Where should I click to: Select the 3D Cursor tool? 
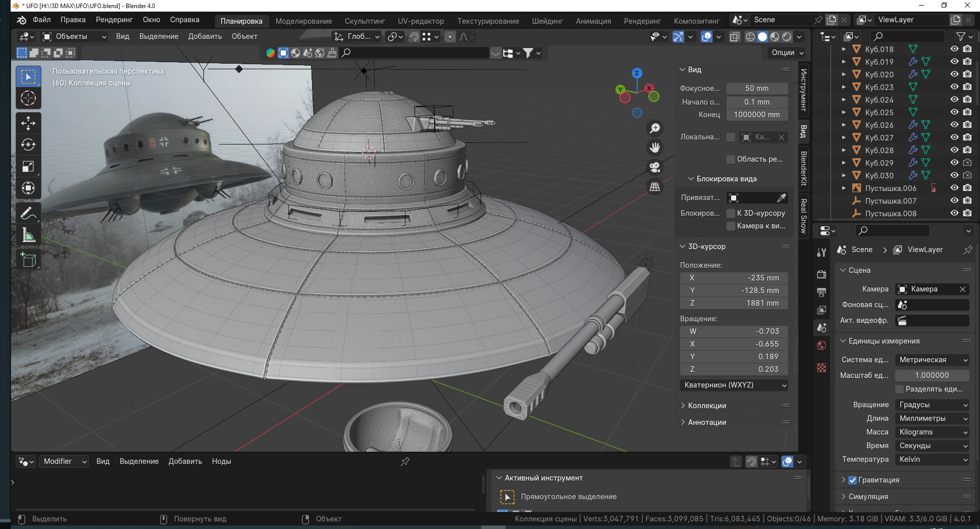pos(28,99)
